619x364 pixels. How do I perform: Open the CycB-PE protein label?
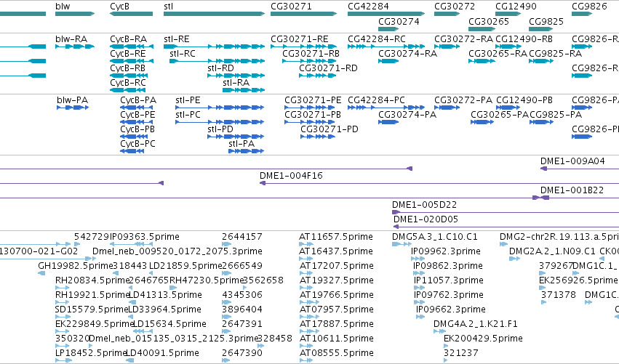click(137, 114)
